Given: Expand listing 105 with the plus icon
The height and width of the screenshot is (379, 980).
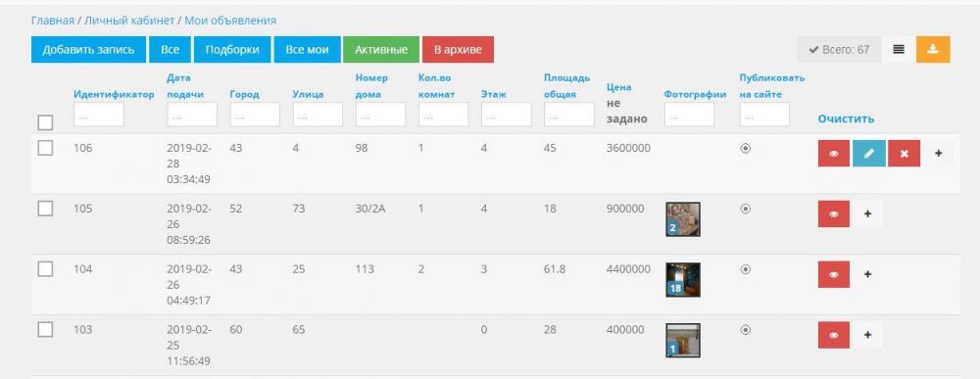Looking at the screenshot, I should coord(867,213).
